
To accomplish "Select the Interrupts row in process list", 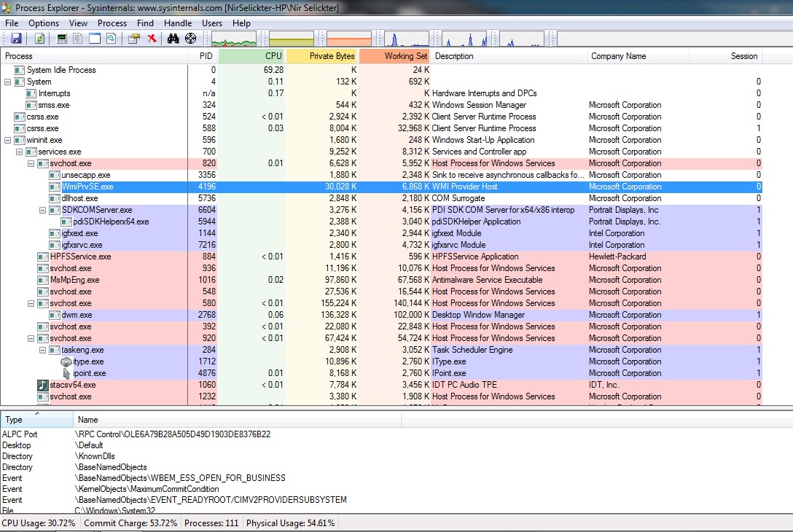I will (381, 93).
